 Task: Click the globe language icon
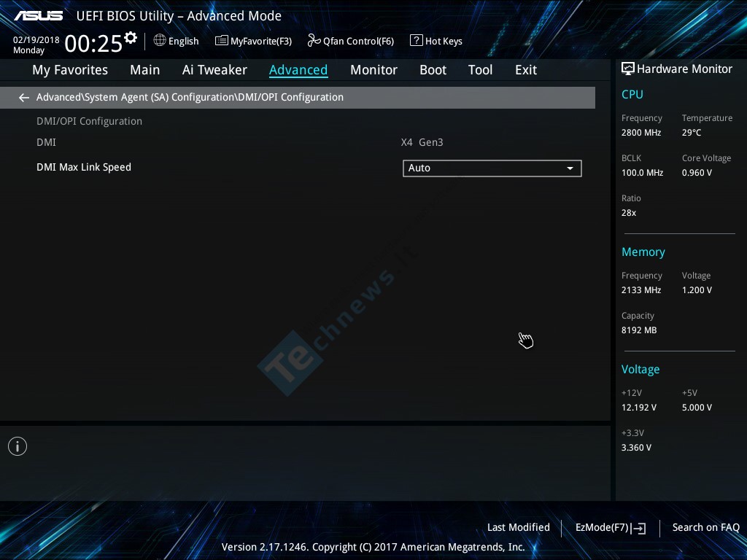160,41
